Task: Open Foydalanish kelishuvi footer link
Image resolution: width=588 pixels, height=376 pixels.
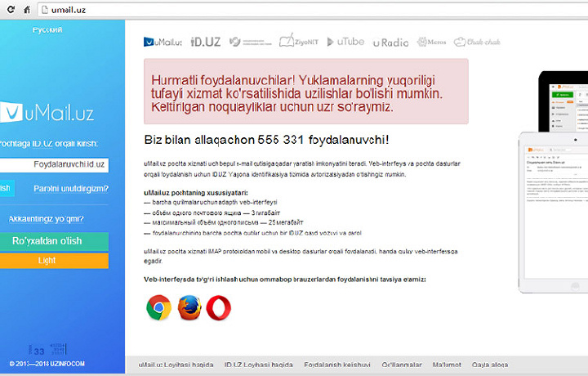Action: [x=337, y=365]
